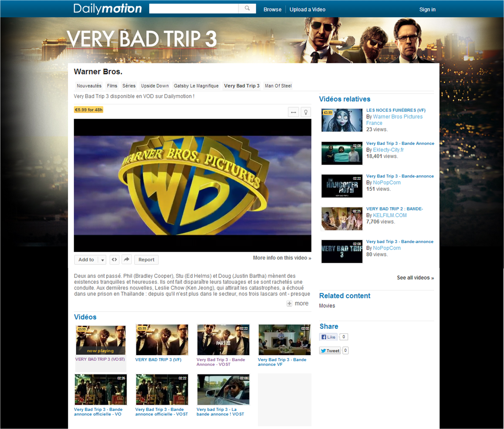Toggle the Facebook Like for this video

[x=328, y=337]
